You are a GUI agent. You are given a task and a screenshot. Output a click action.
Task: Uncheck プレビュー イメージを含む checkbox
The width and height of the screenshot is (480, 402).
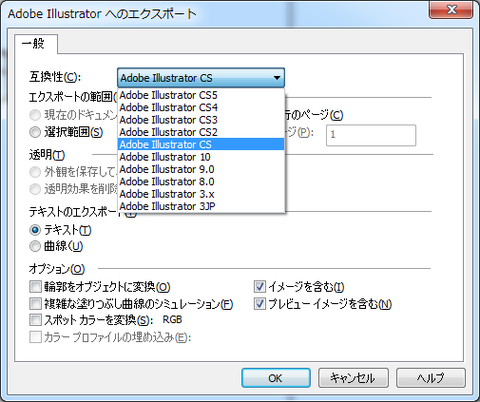coord(260,304)
